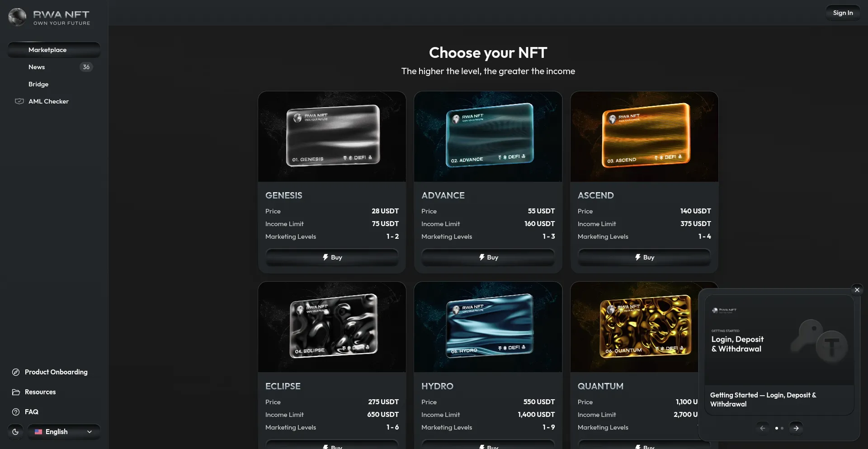Click the Getting Started guide title

[x=763, y=400]
